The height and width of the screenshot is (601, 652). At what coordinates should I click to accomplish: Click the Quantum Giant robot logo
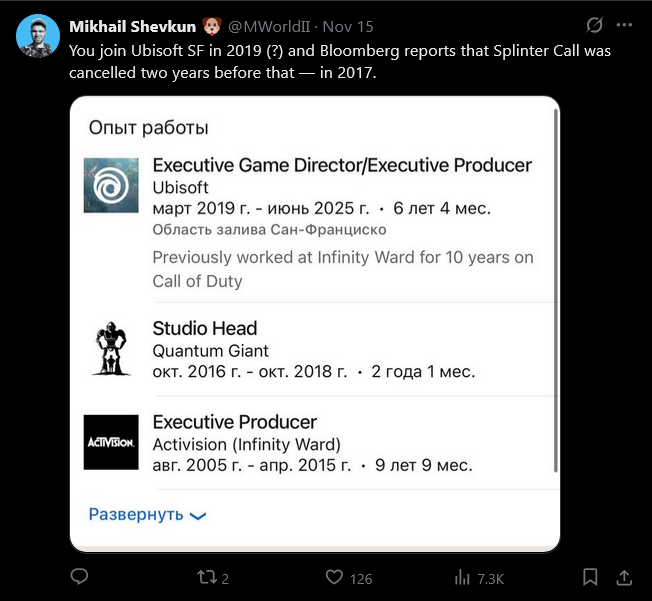pyautogui.click(x=111, y=348)
